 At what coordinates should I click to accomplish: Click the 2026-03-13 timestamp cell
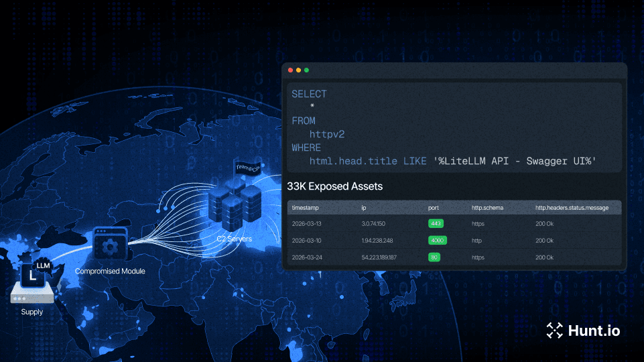307,224
